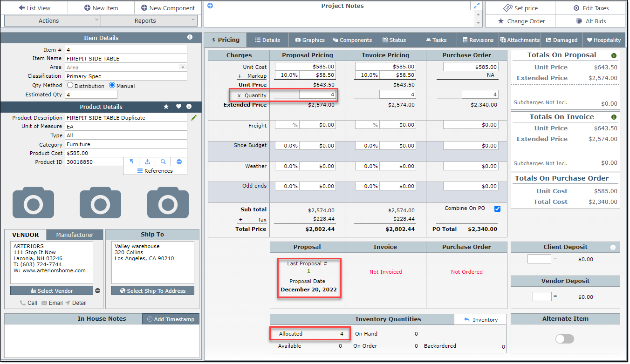This screenshot has width=630, height=364.
Task: Toggle the Alternate Item switch
Action: click(x=565, y=339)
